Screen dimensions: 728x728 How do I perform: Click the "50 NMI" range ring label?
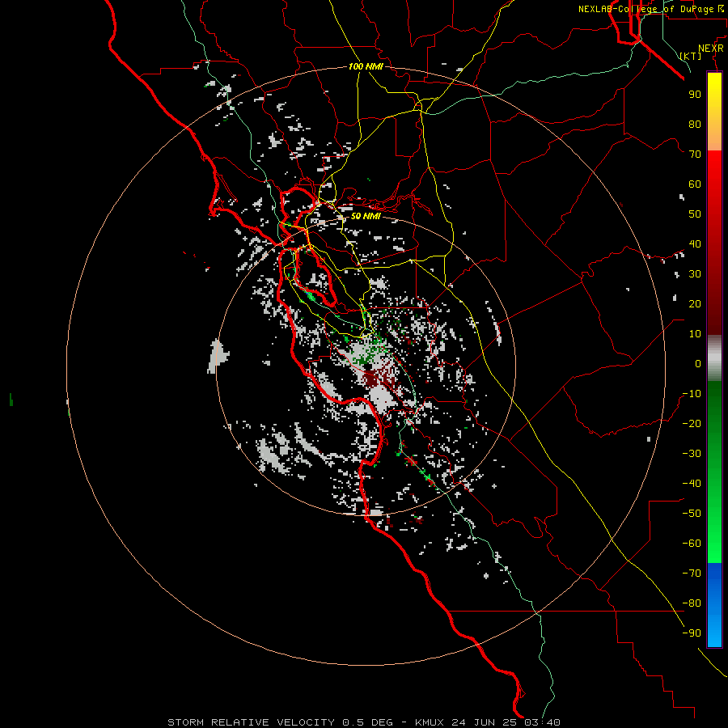(x=366, y=216)
